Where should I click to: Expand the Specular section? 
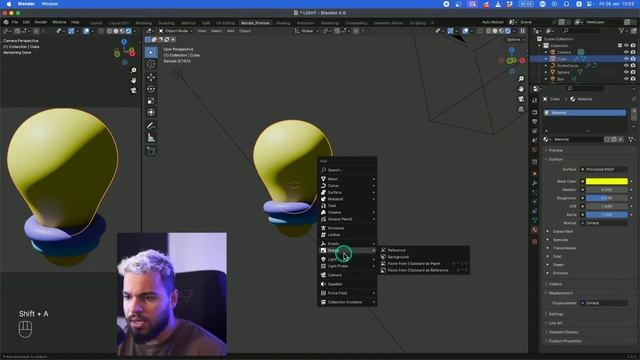pyautogui.click(x=560, y=240)
